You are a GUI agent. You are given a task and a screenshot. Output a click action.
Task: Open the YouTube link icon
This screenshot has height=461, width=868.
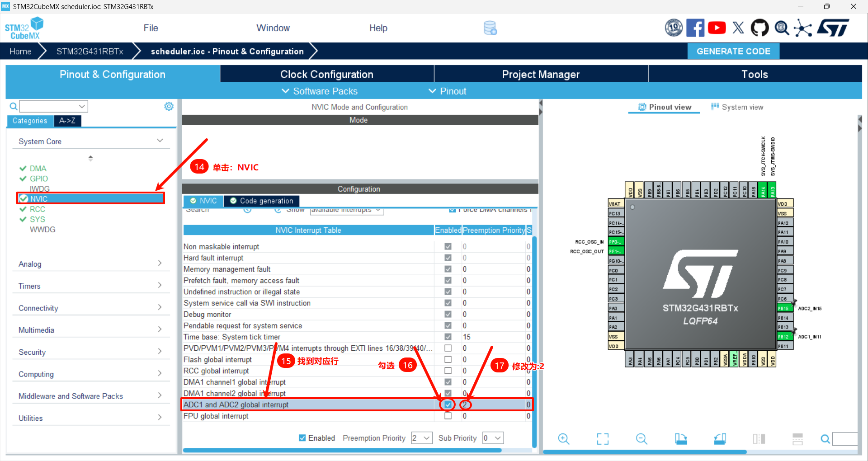(717, 28)
